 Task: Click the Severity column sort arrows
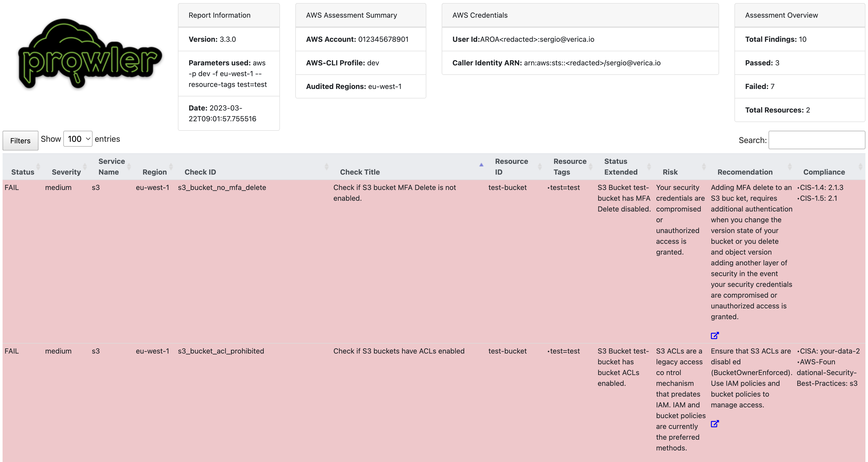click(85, 166)
